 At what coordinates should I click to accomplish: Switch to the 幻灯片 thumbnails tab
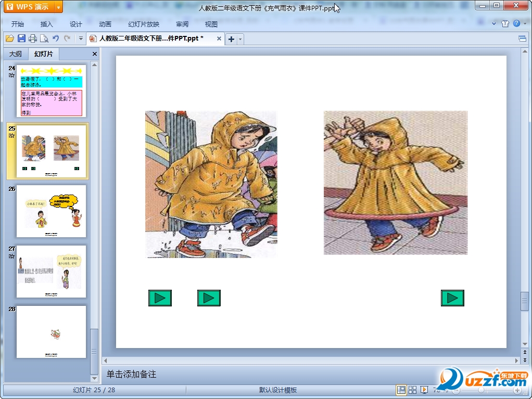click(44, 54)
